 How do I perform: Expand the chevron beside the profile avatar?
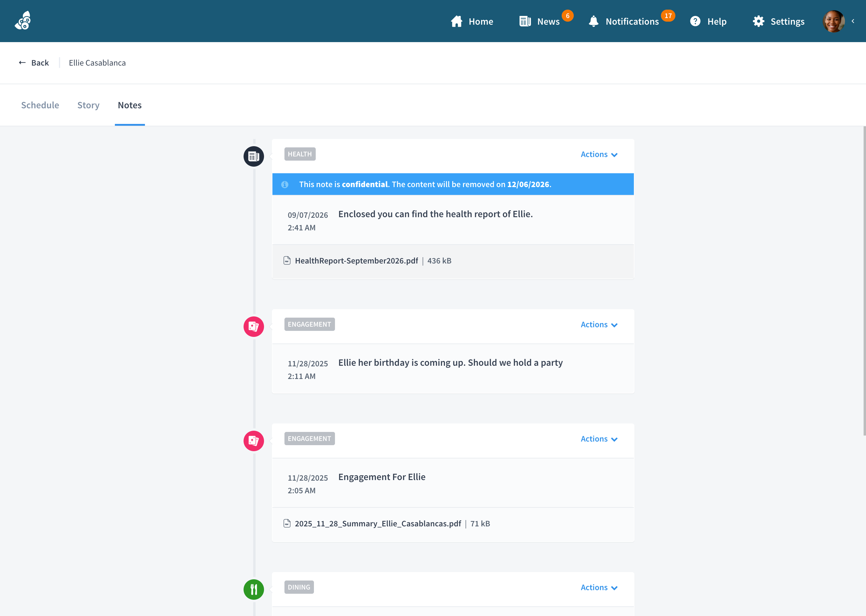pos(853,21)
